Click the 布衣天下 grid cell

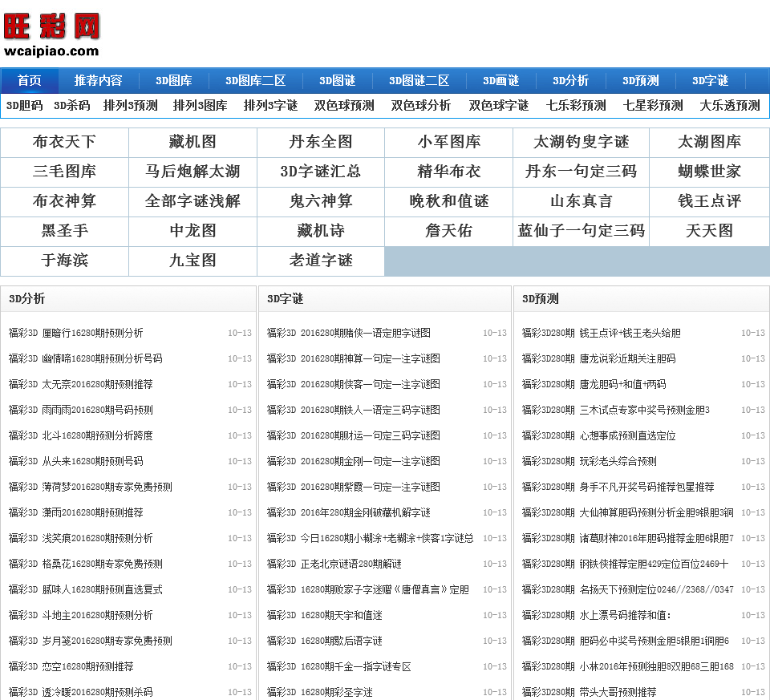64,143
